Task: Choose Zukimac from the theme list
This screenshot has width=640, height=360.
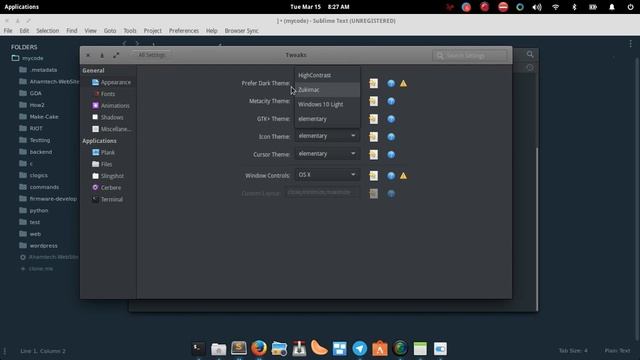Action: [327, 90]
